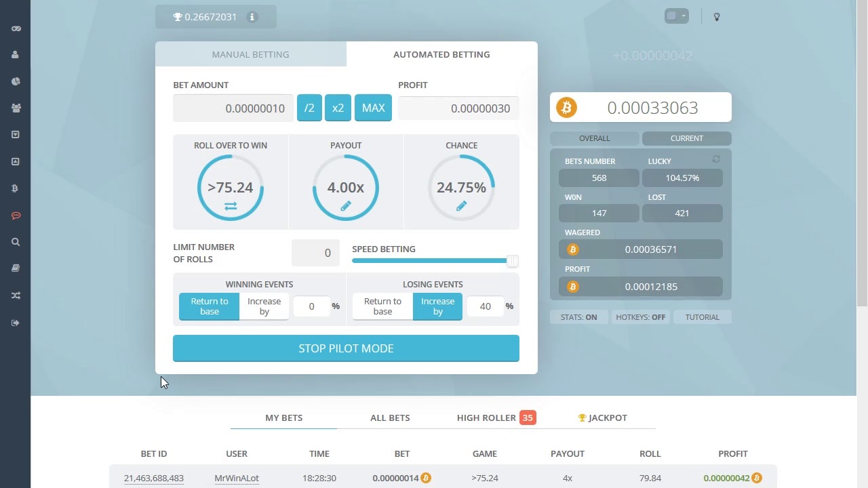Viewport: 868px width, 488px height.
Task: Click the trophy icon beside 0.26672031
Action: tap(178, 17)
